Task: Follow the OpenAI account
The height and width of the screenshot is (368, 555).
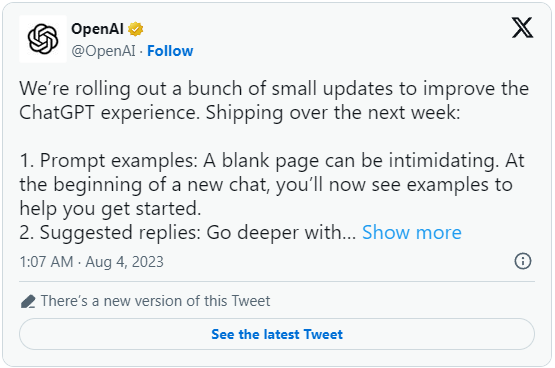Action: click(x=170, y=51)
